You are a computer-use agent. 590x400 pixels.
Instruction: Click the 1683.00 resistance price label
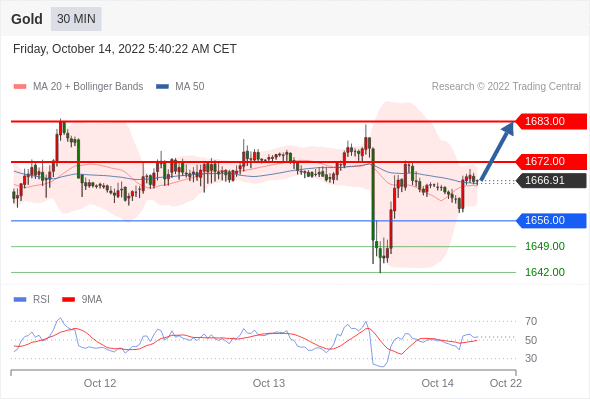click(550, 122)
